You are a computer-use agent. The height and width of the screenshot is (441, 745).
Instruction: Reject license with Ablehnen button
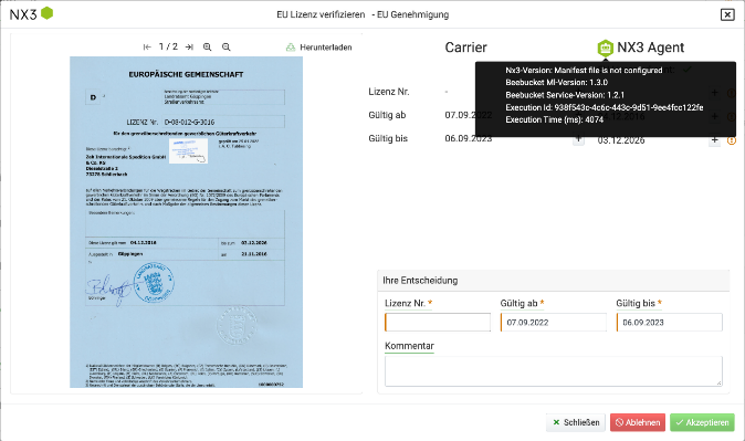point(638,422)
